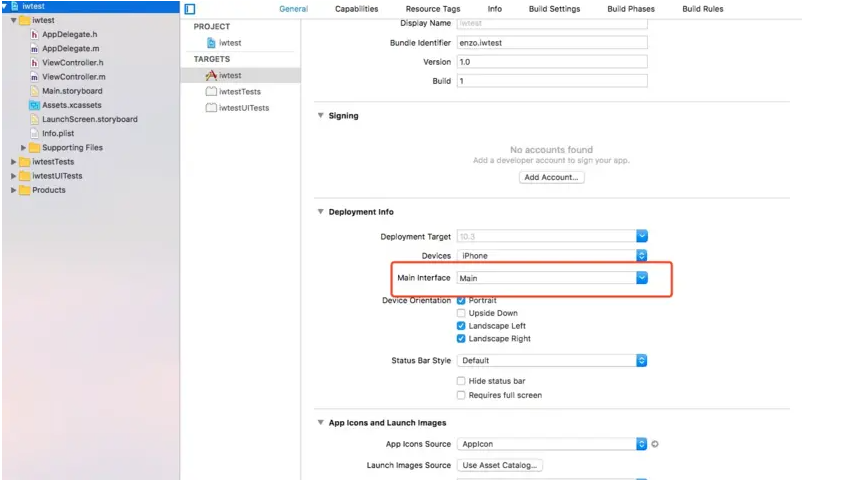Click the ViewController.m file icon
The image size is (852, 482).
34,77
